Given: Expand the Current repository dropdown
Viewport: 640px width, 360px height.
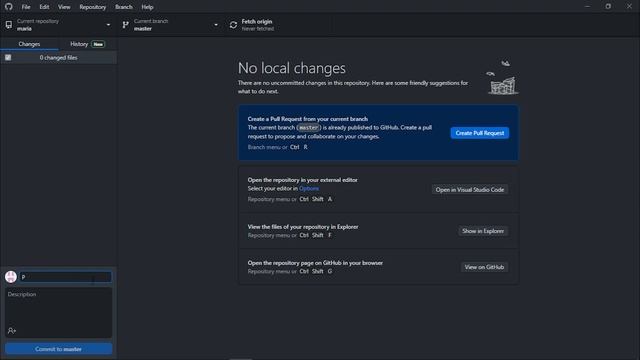Looking at the screenshot, I should (x=58, y=25).
